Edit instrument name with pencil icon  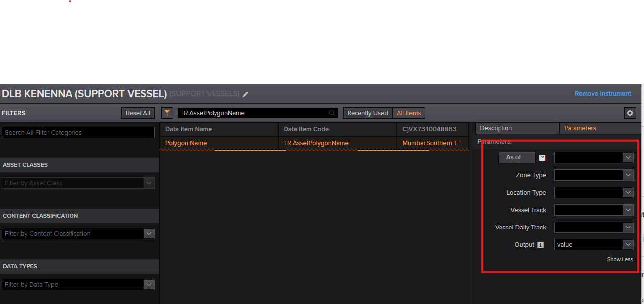click(245, 94)
